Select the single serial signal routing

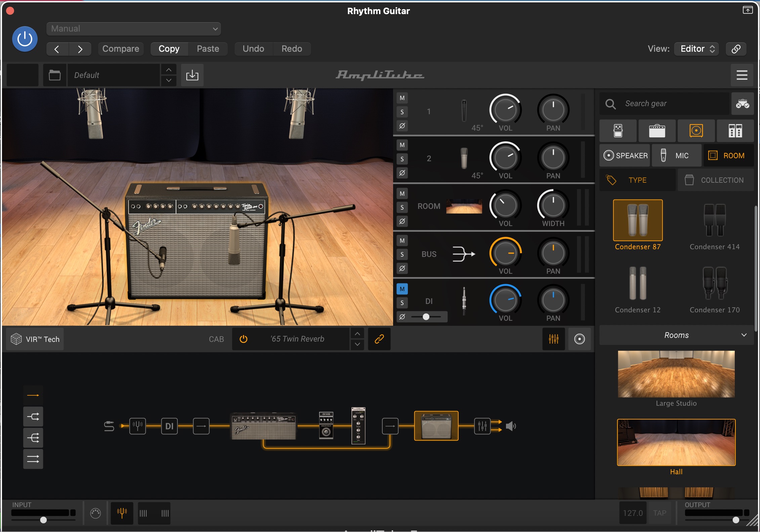33,395
